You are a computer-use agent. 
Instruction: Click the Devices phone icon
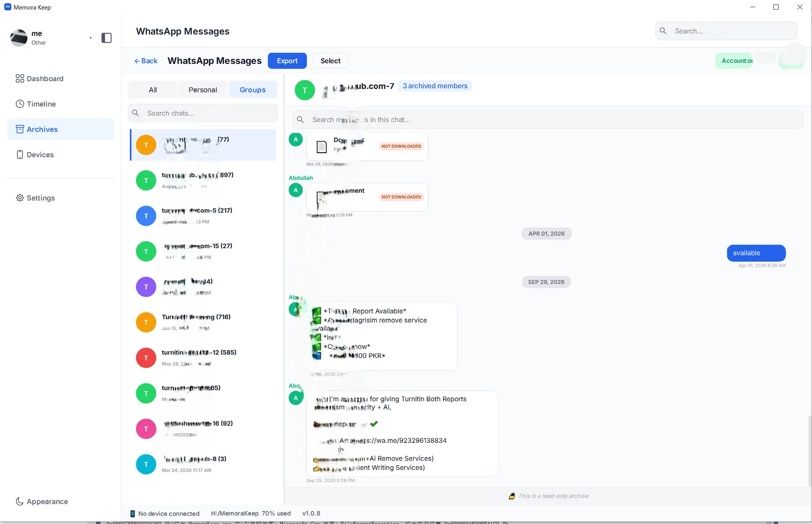tap(20, 155)
